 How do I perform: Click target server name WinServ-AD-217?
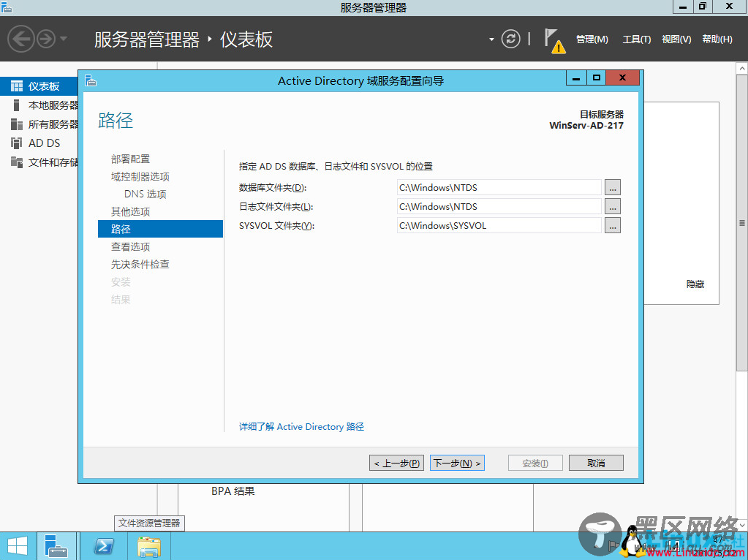tap(586, 126)
